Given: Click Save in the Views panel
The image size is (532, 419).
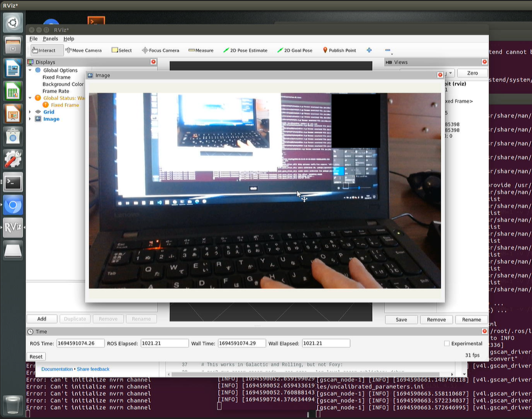Looking at the screenshot, I should (401, 319).
